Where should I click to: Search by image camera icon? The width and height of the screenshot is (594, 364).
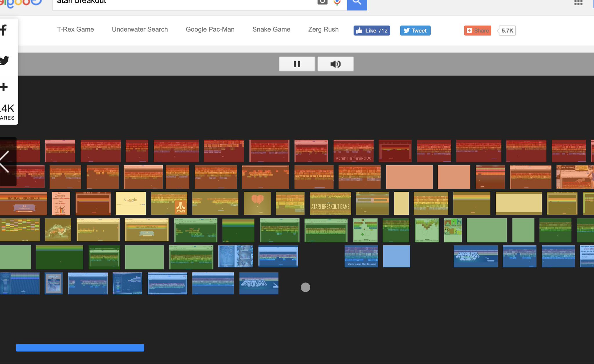(322, 2)
